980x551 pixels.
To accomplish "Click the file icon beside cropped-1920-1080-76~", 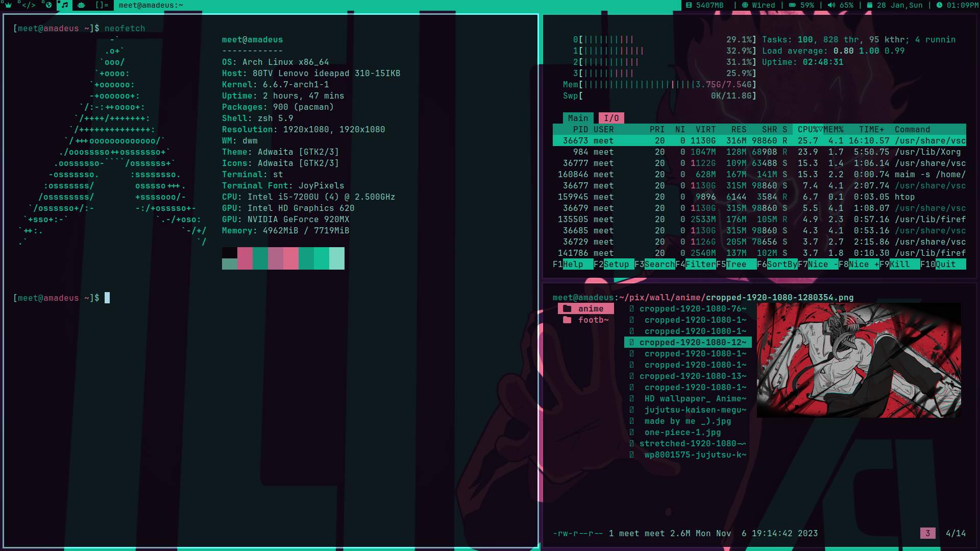I will (632, 308).
